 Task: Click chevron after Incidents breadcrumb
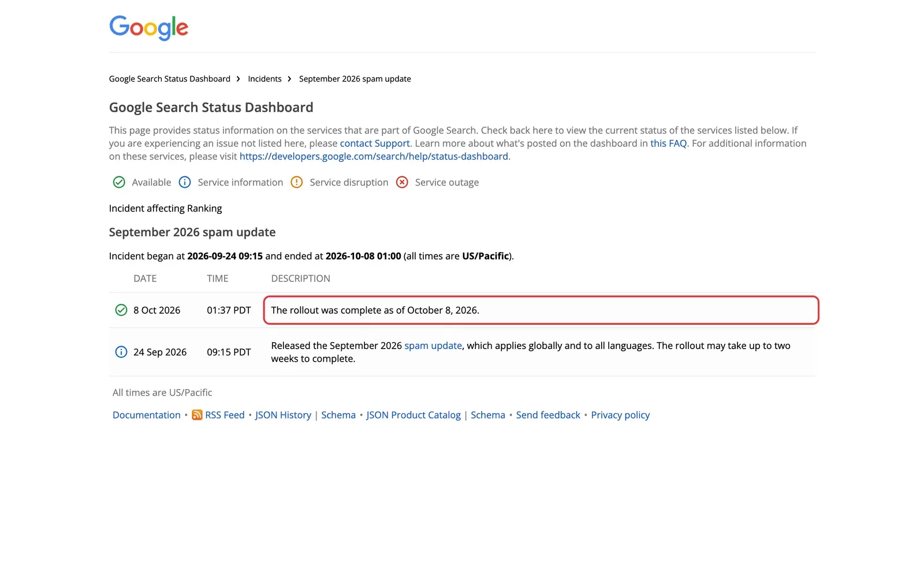tap(289, 79)
